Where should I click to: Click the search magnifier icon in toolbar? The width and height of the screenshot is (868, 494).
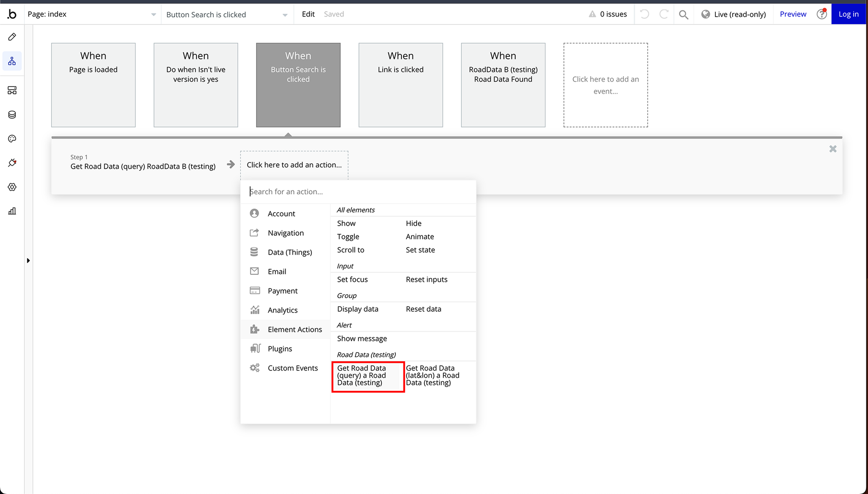pos(684,14)
